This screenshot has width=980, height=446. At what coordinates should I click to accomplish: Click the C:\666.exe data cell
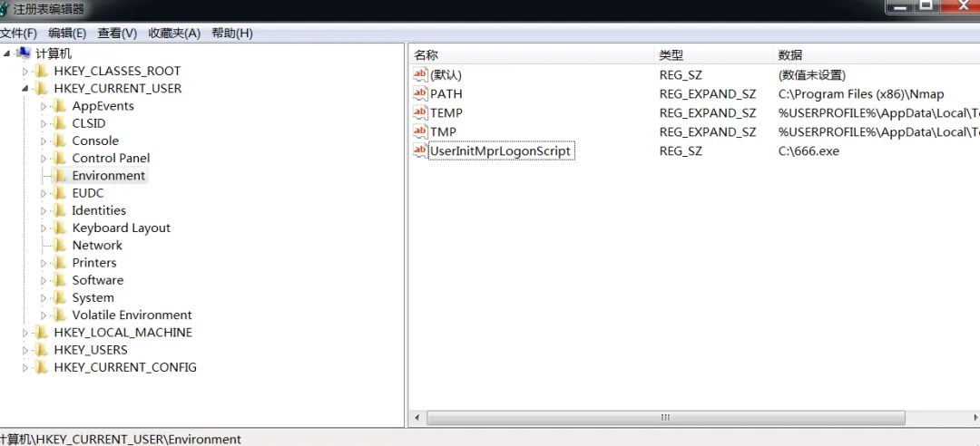click(x=808, y=151)
